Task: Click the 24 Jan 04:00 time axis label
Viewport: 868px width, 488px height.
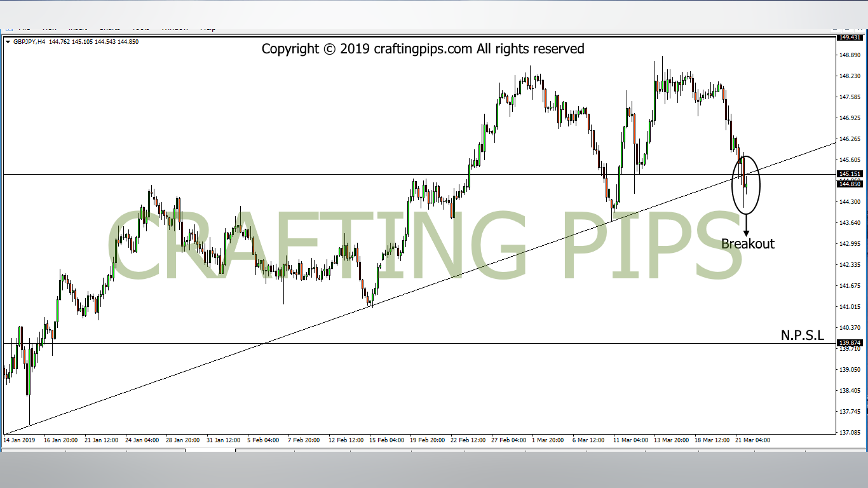Action: (x=142, y=440)
